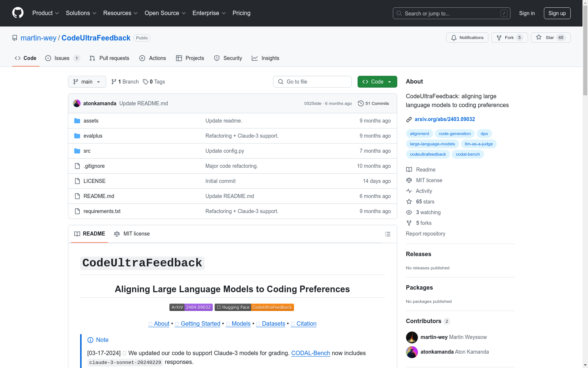Click the fork icon beside 5 forks
The width and height of the screenshot is (588, 368).
[x=409, y=223]
